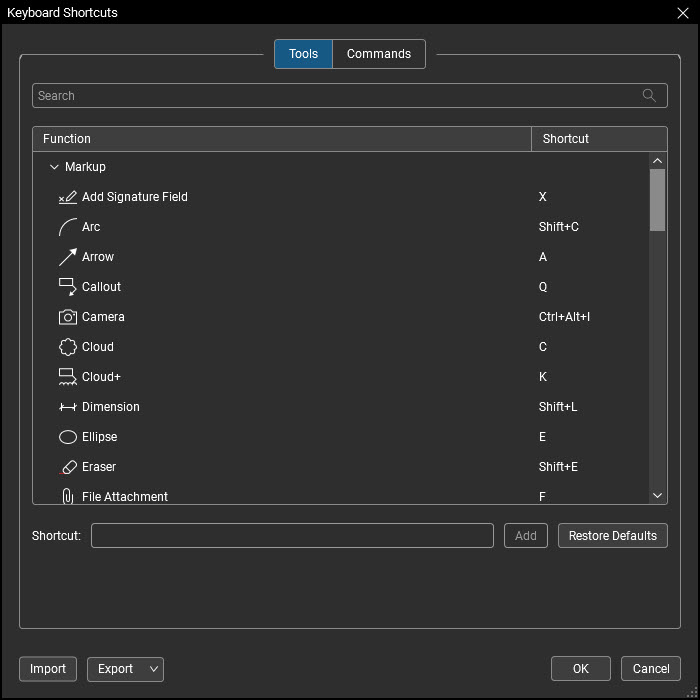
Task: Select the Tools tab
Action: pos(303,54)
